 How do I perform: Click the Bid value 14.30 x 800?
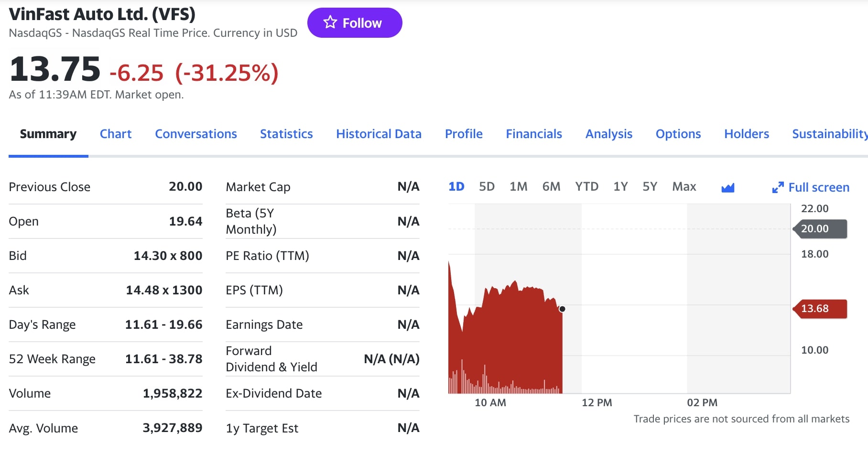(x=168, y=256)
